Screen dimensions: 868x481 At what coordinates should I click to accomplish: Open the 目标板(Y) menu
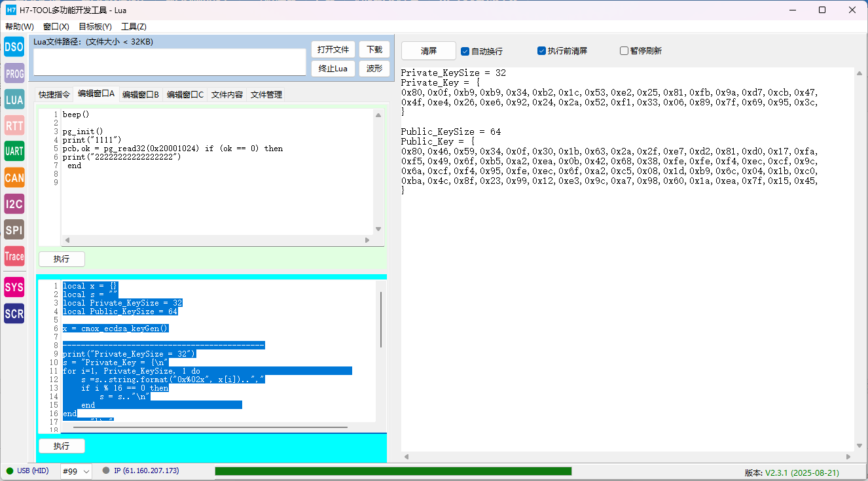point(95,27)
